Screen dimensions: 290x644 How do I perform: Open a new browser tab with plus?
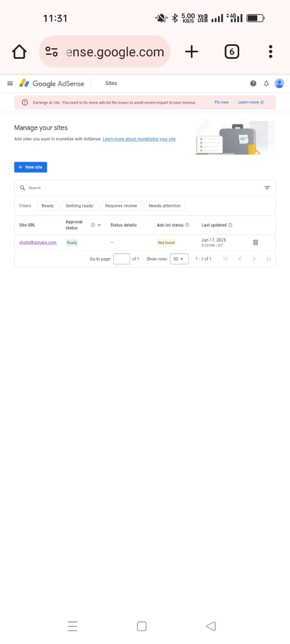[x=192, y=51]
